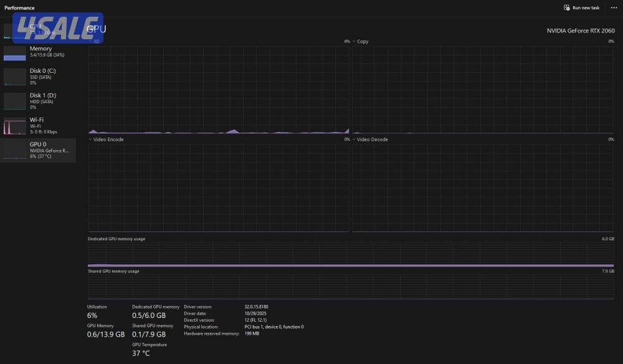Expand the 3D engine dropdown

tap(91, 42)
